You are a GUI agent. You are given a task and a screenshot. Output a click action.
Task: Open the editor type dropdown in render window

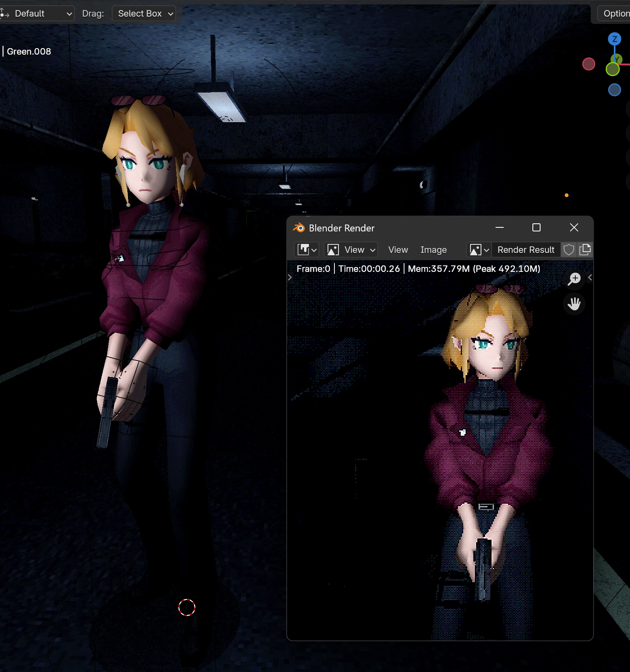tap(307, 250)
